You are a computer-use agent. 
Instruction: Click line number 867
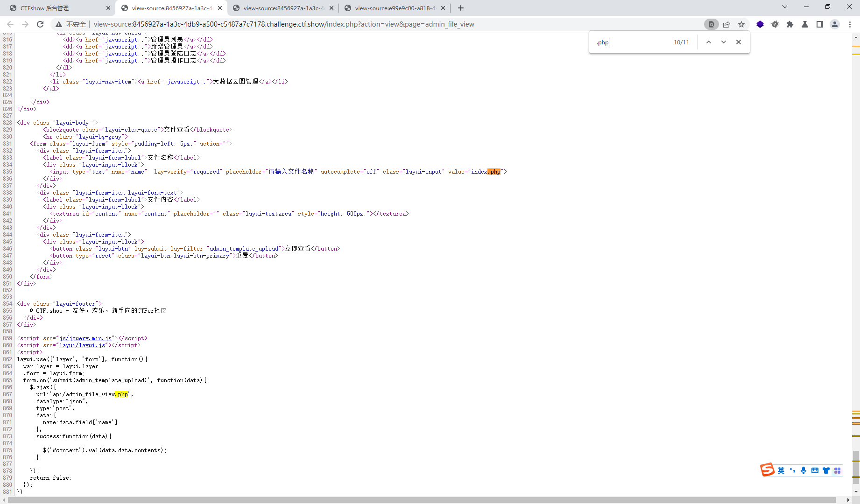(7, 394)
